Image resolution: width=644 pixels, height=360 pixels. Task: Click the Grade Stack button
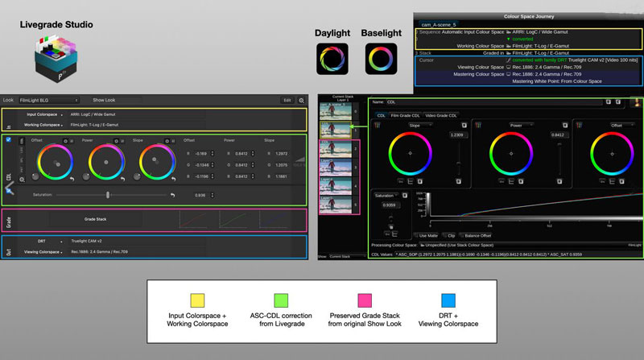point(95,219)
